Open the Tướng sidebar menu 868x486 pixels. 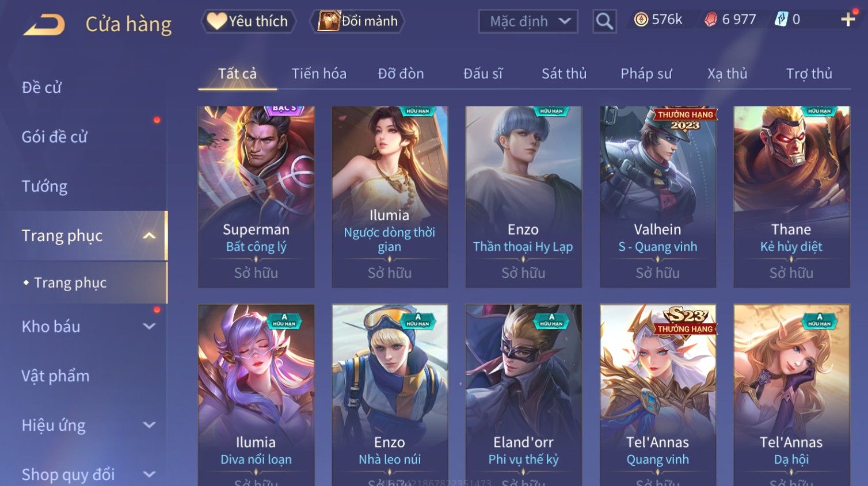click(x=44, y=186)
